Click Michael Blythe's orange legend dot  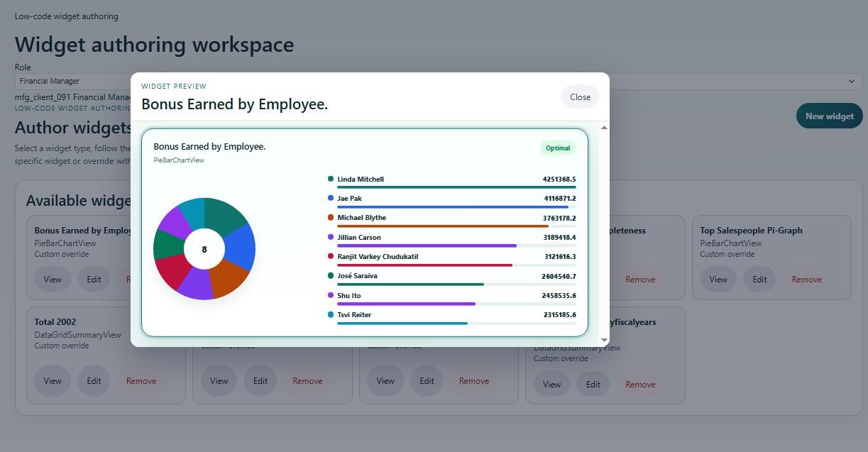click(x=331, y=217)
